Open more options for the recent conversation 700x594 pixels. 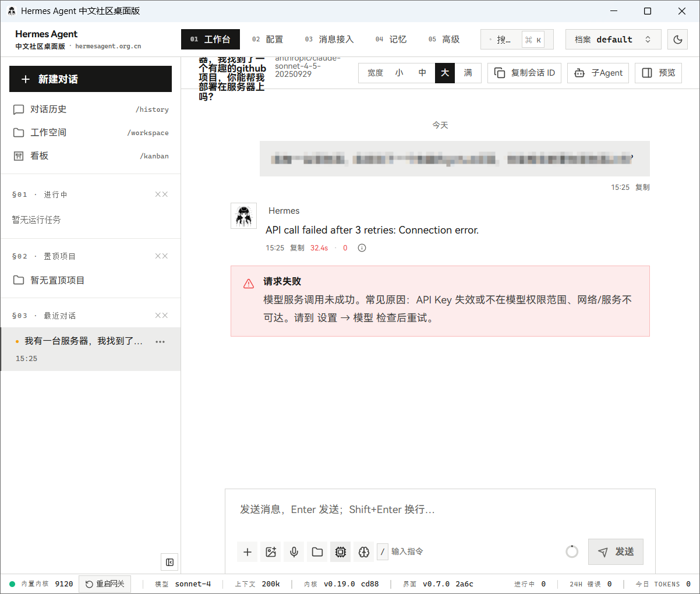(160, 342)
